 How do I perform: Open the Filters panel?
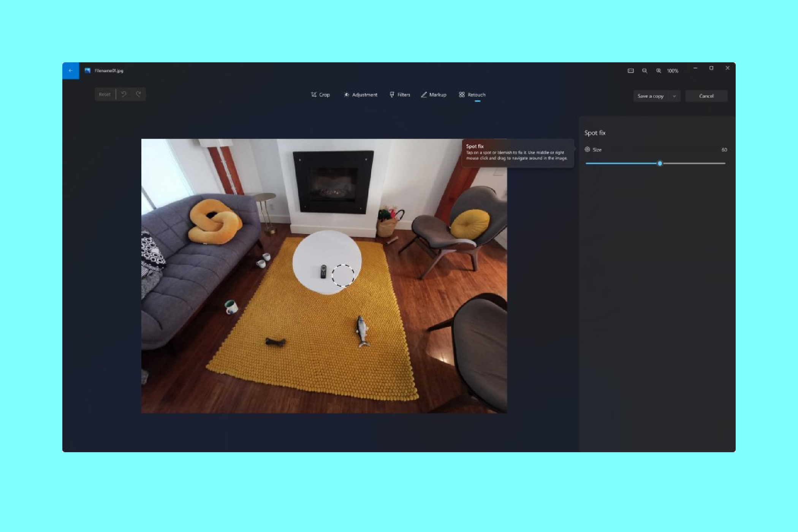click(x=400, y=95)
